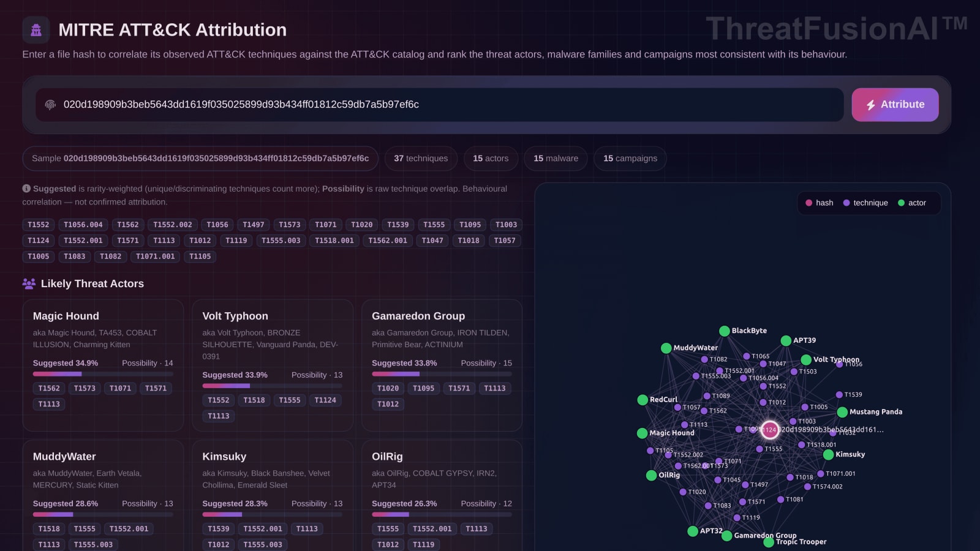Viewport: 980px width, 551px height.
Task: Click Volt Typhoon's Suggested 33.9% progress bar
Action: (273, 386)
